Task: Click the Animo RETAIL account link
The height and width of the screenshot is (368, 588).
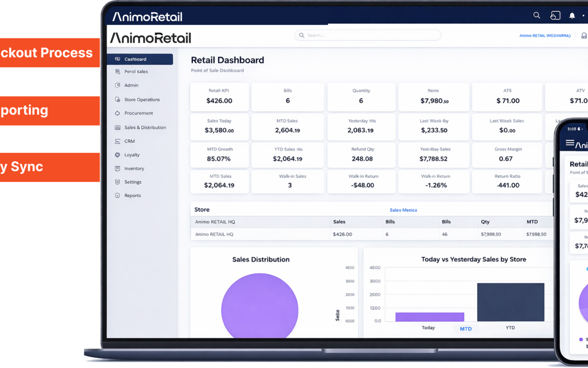Action: coord(544,36)
